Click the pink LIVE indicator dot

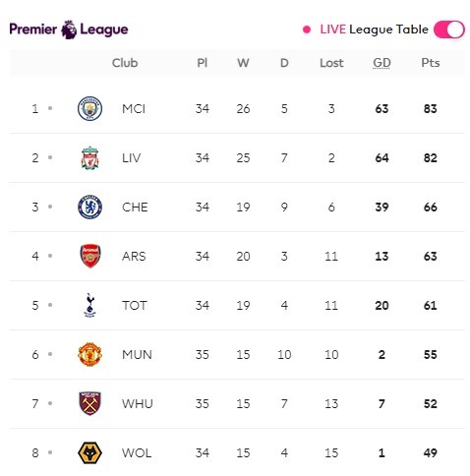click(x=307, y=30)
